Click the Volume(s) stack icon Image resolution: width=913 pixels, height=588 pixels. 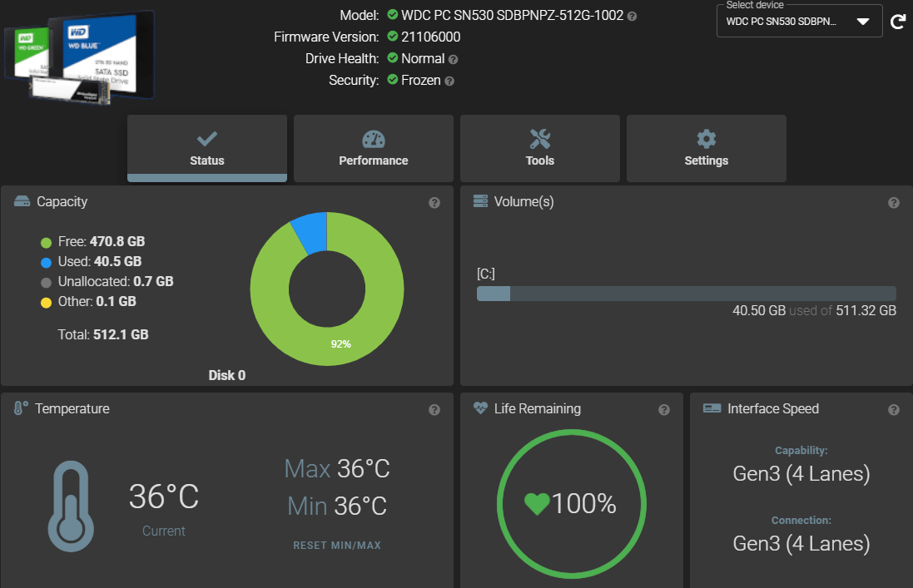click(x=480, y=201)
